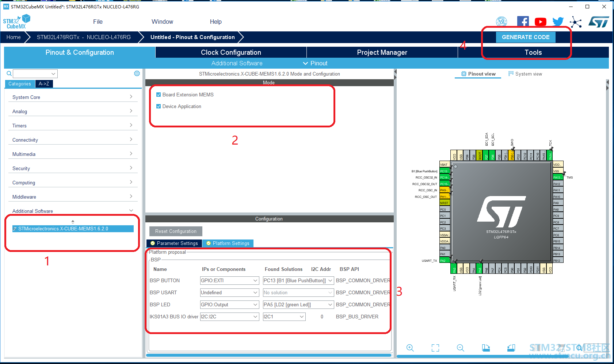Viewport: 614px width, 364px height.
Task: Open BSP USART IPs dropdown (Undefined)
Action: coord(230,292)
